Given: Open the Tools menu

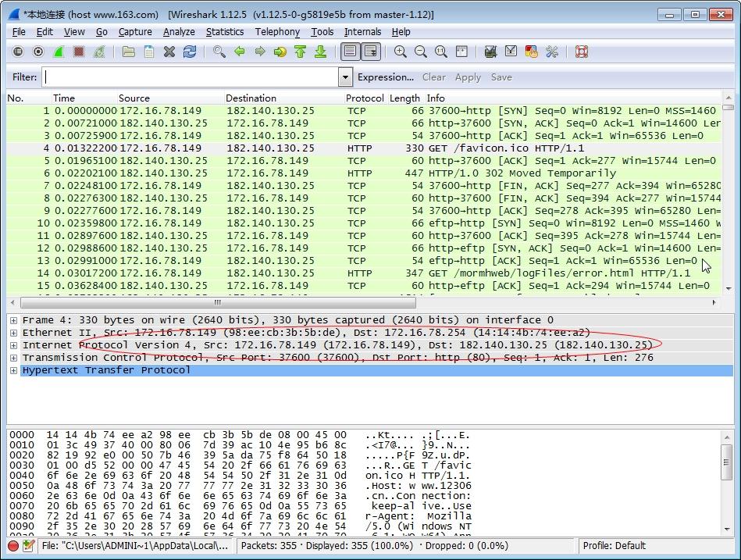Looking at the screenshot, I should [322, 32].
